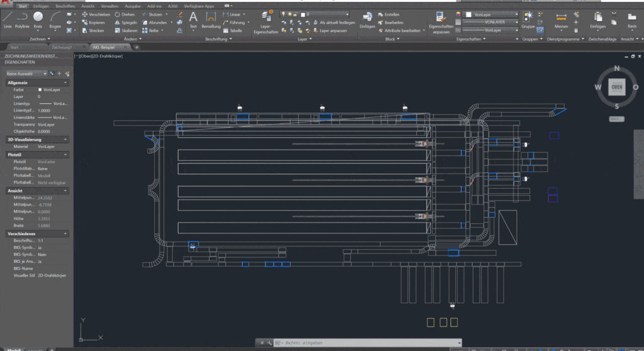The width and height of the screenshot is (644, 351).
Task: Click the Block Erstellen button
Action: click(x=389, y=14)
